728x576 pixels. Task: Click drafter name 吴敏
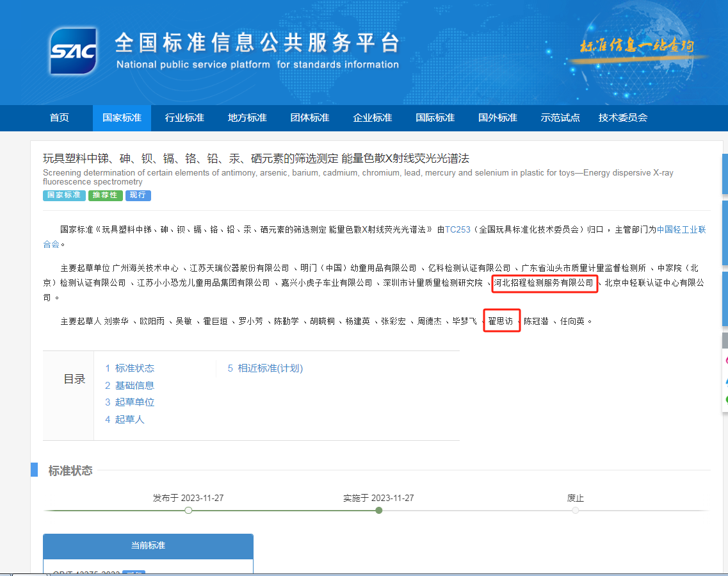183,322
